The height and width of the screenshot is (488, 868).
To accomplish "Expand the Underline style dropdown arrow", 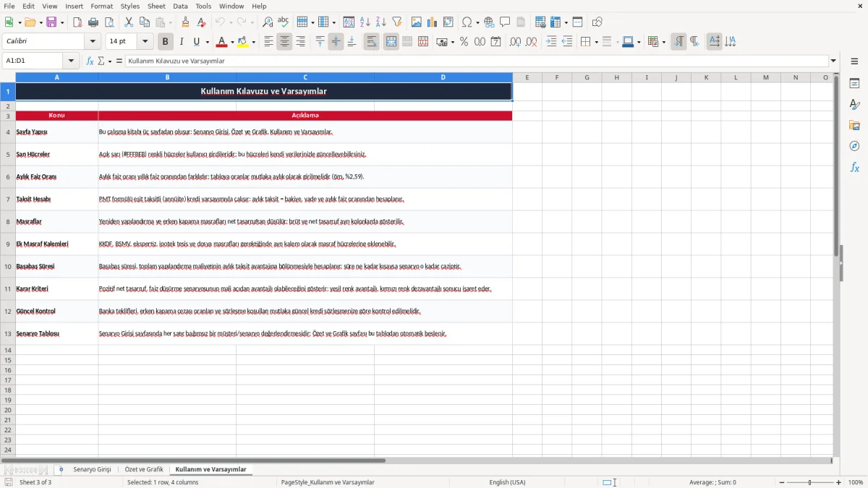I will pyautogui.click(x=207, y=42).
